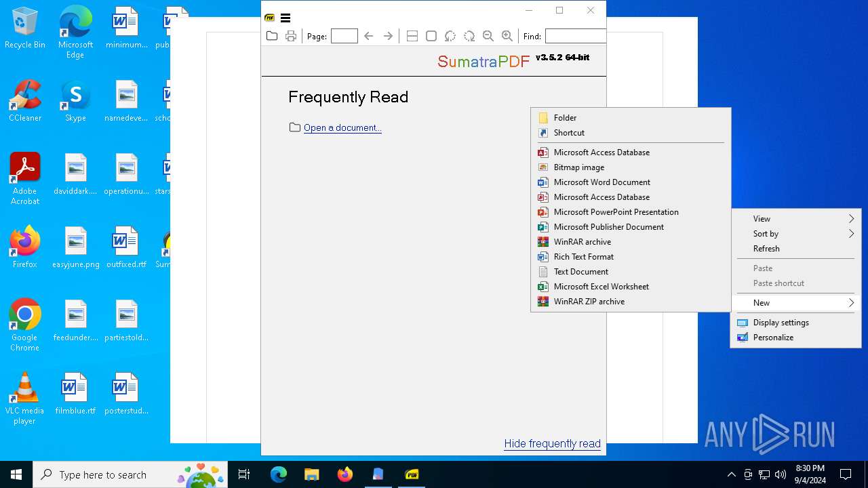The width and height of the screenshot is (868, 488).
Task: Click the taskbar search box
Action: point(131,474)
